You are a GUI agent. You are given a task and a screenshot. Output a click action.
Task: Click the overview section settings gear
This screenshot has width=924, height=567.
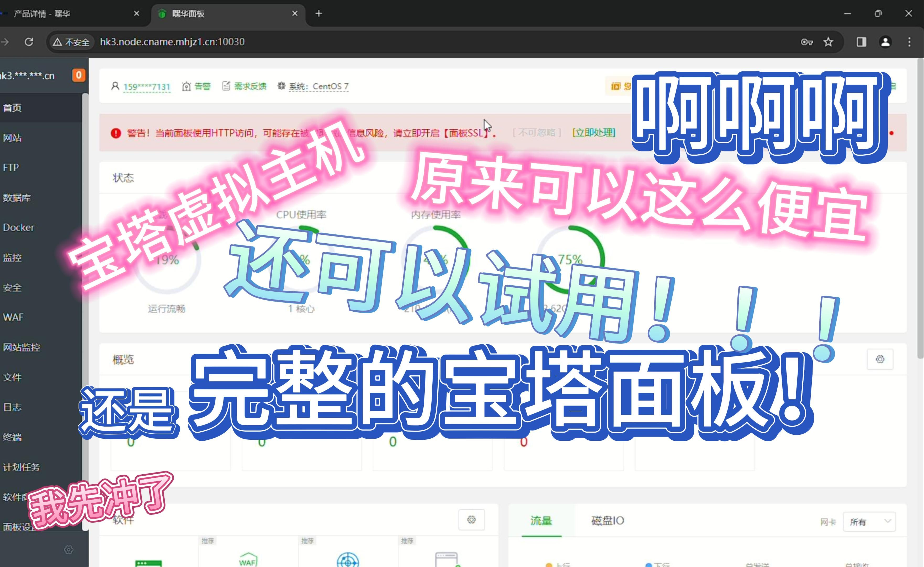tap(880, 359)
